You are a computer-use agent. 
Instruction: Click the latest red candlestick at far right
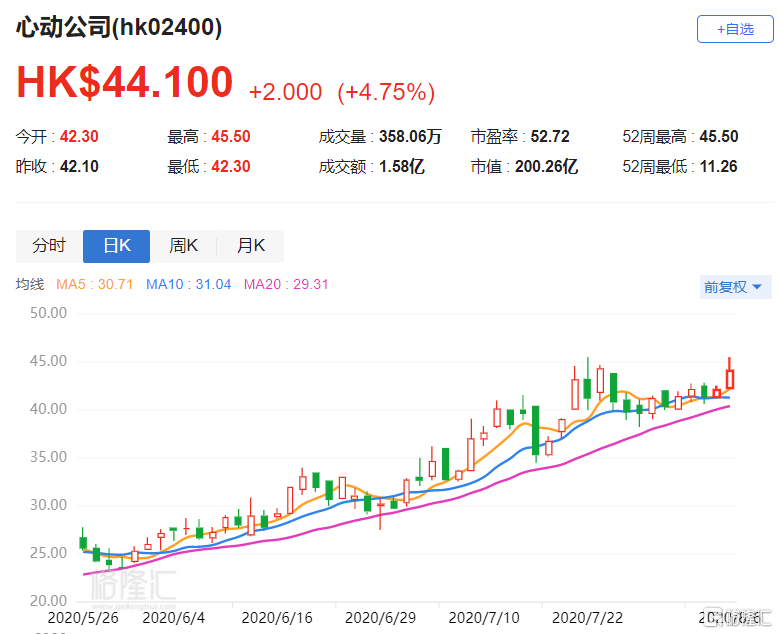point(731,378)
